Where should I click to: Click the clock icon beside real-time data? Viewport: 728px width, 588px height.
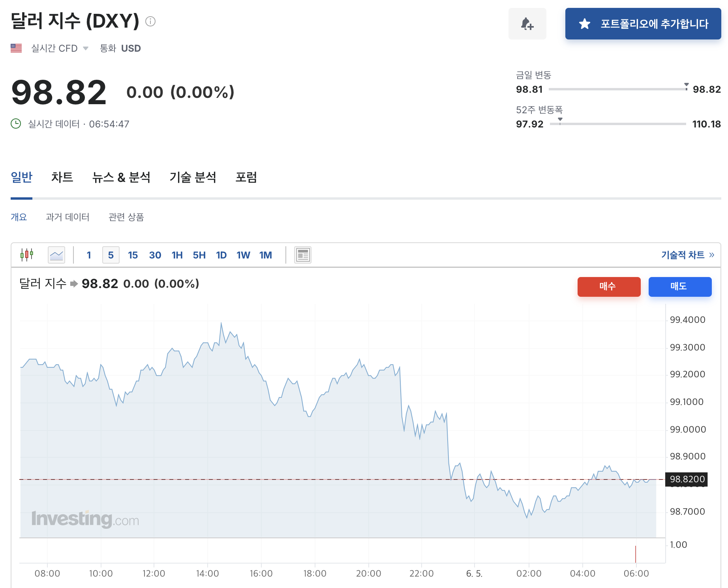16,124
